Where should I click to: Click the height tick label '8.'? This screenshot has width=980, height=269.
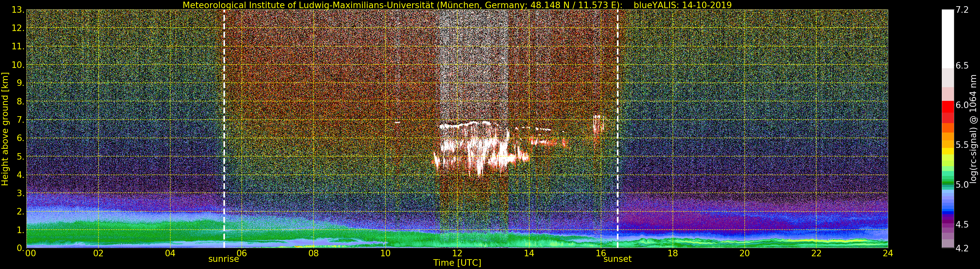(x=21, y=102)
